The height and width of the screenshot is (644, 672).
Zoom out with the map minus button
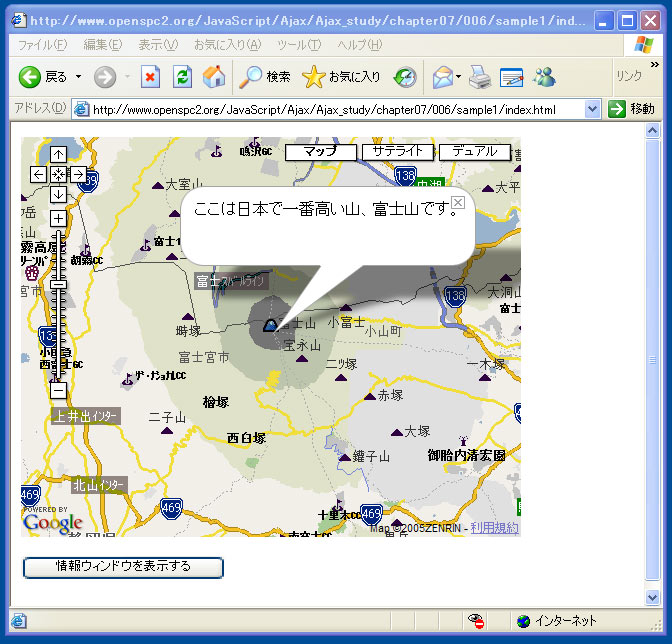pyautogui.click(x=59, y=391)
